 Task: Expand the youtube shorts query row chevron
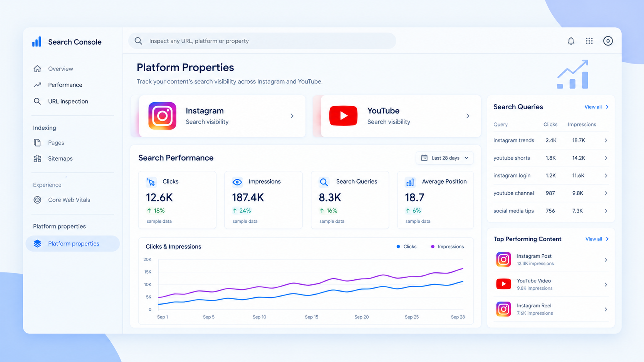coord(606,158)
